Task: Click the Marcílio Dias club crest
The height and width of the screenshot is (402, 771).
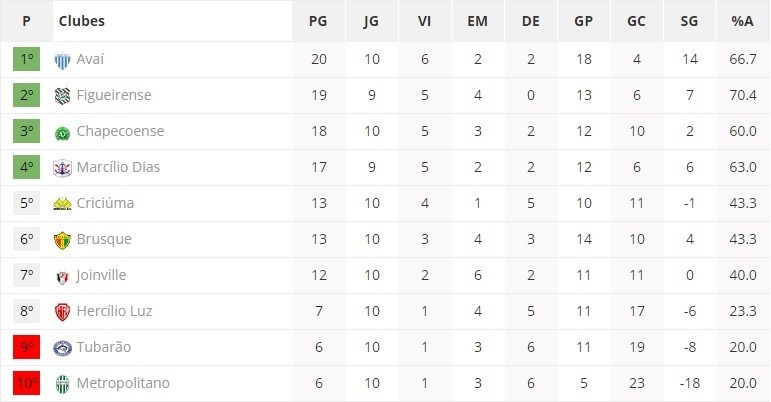Action: (62, 168)
